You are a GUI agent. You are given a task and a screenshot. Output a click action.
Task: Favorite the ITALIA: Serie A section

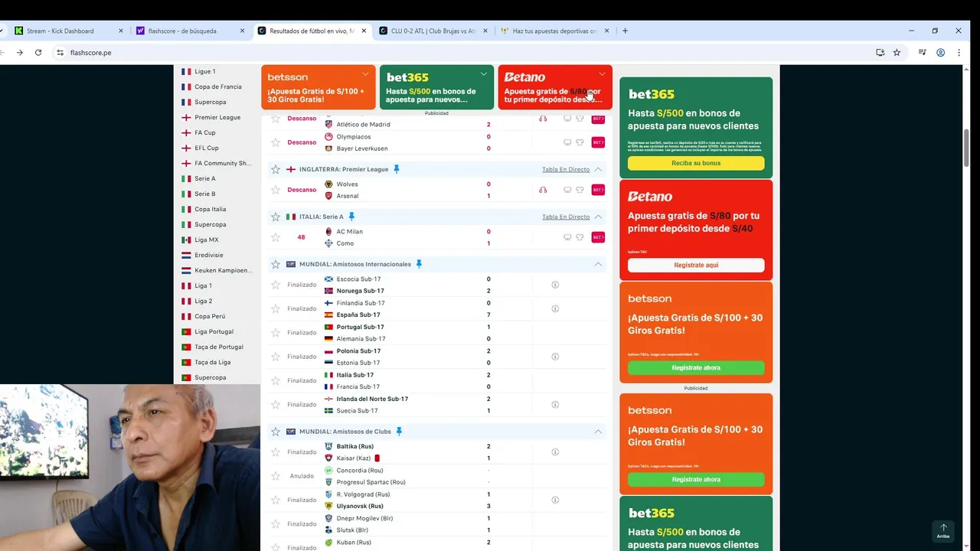pyautogui.click(x=276, y=217)
